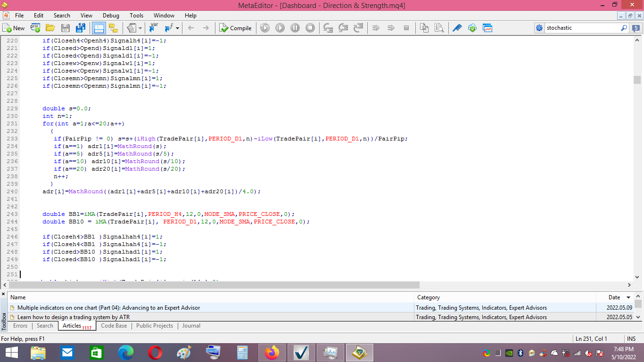Expand the Date column sort arrow
Image resolution: width=644 pixels, height=362 pixels.
pyautogui.click(x=628, y=297)
